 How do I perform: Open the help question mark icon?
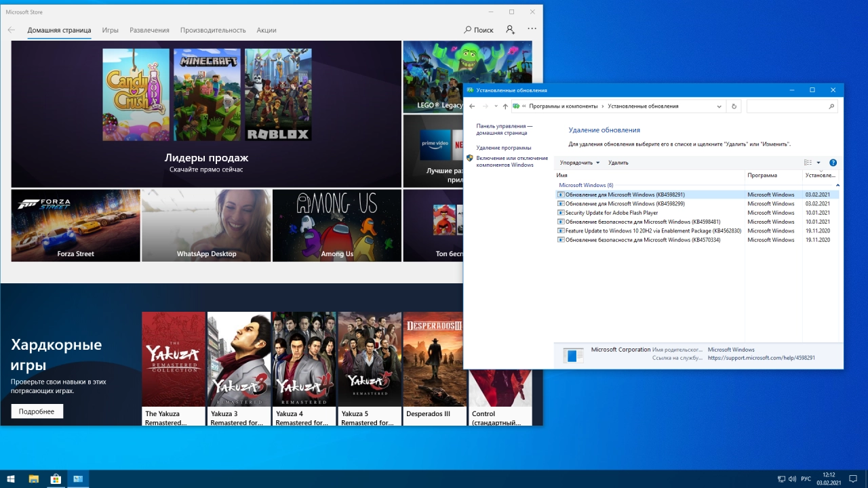[833, 163]
